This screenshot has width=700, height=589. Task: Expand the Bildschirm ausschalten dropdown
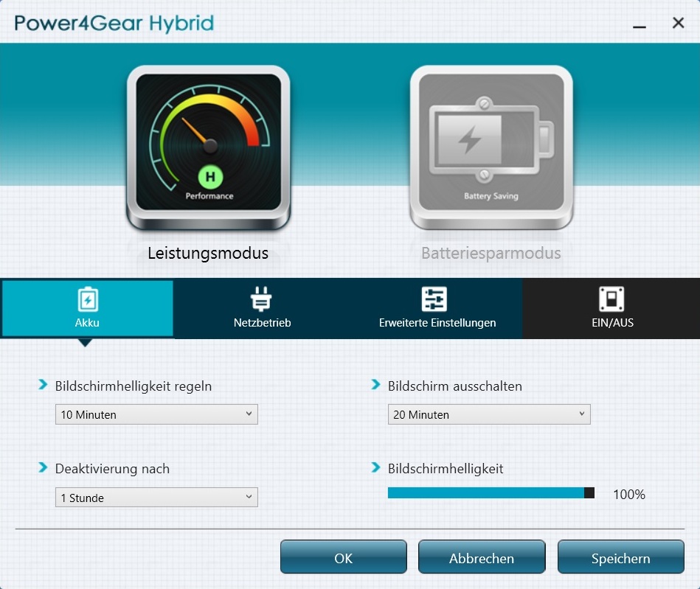click(489, 414)
